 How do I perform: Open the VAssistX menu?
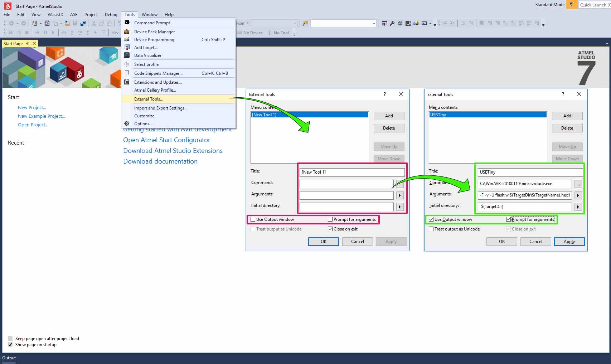[x=55, y=15]
